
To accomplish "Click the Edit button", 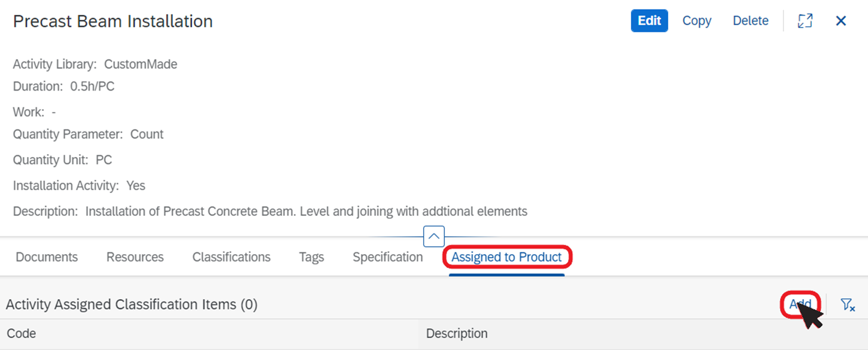I will [650, 20].
